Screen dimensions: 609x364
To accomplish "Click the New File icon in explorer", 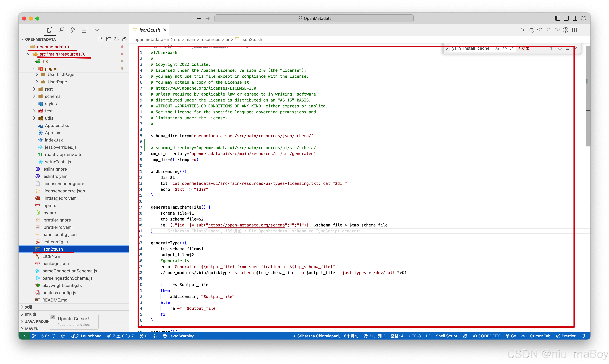I will click(x=100, y=39).
